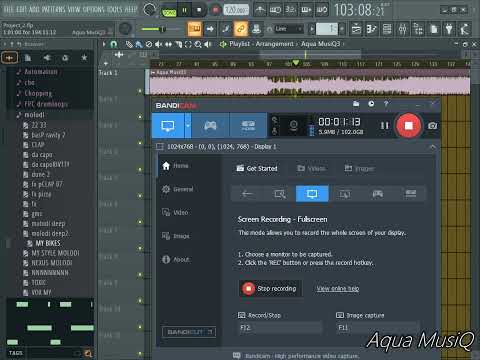Toggle the highlighted orange pattern icon in toolbar

point(195,29)
